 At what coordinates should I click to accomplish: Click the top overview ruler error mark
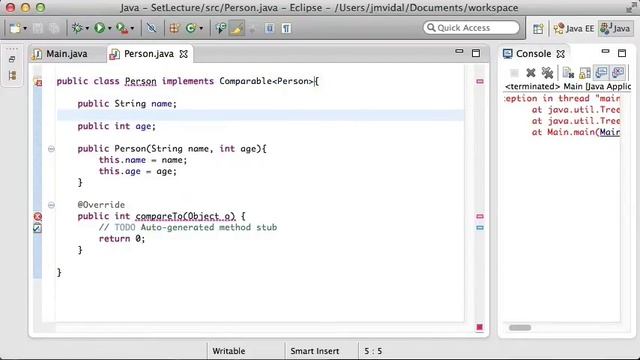tap(480, 82)
